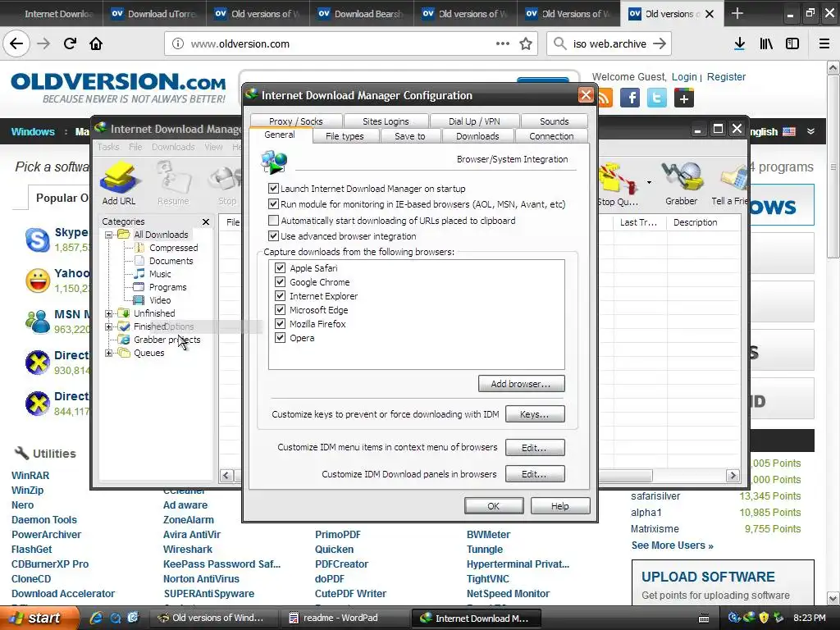Reload the page with the refresh icon
The height and width of the screenshot is (630, 840).
coord(70,43)
